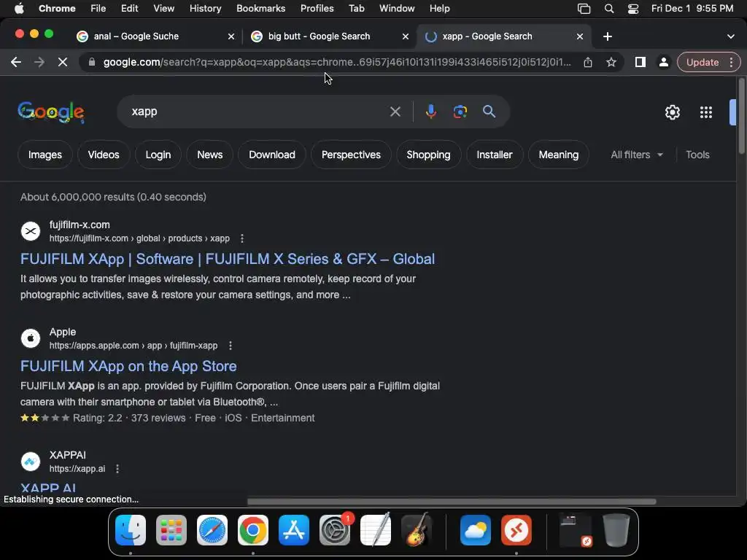Click the forward navigation arrow
747x560 pixels.
39,63
